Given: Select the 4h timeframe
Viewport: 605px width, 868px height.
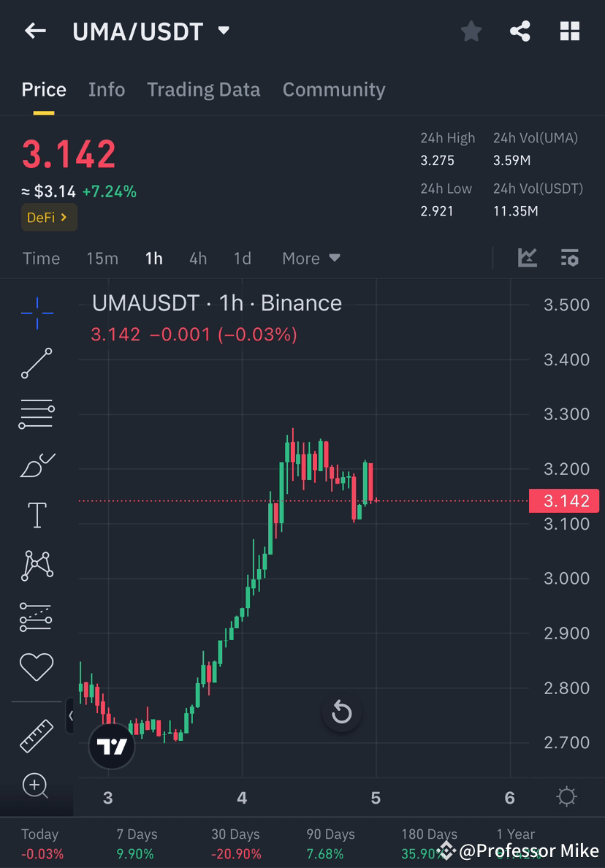Looking at the screenshot, I should point(197,258).
